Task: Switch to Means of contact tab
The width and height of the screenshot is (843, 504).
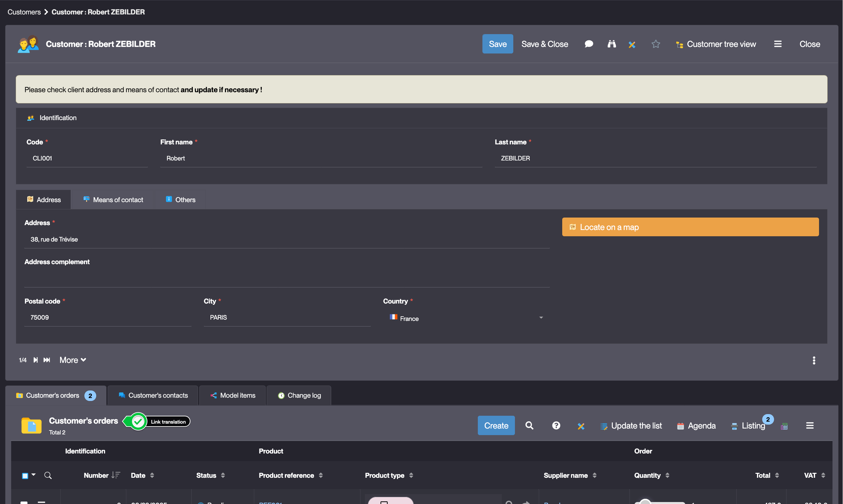Action: (x=113, y=200)
